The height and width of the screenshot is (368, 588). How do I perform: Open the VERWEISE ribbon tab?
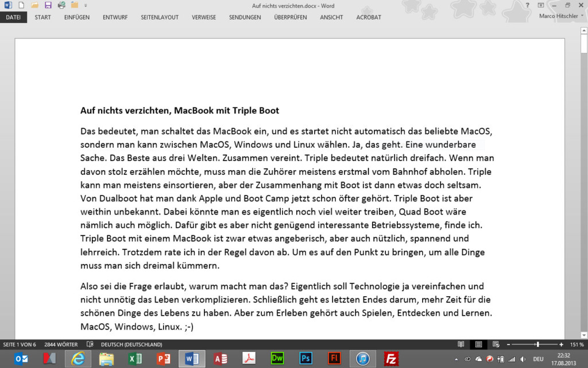point(204,17)
